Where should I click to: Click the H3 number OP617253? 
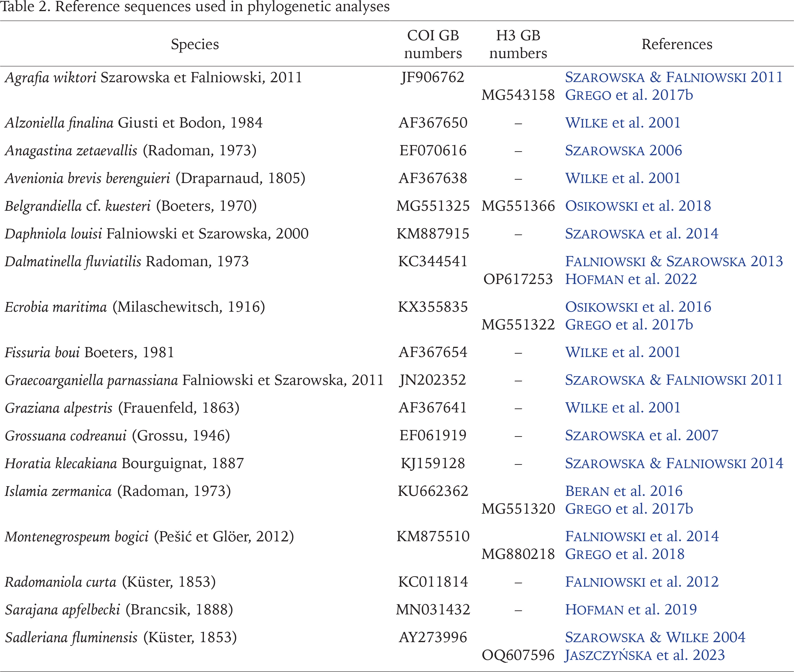[x=518, y=279]
